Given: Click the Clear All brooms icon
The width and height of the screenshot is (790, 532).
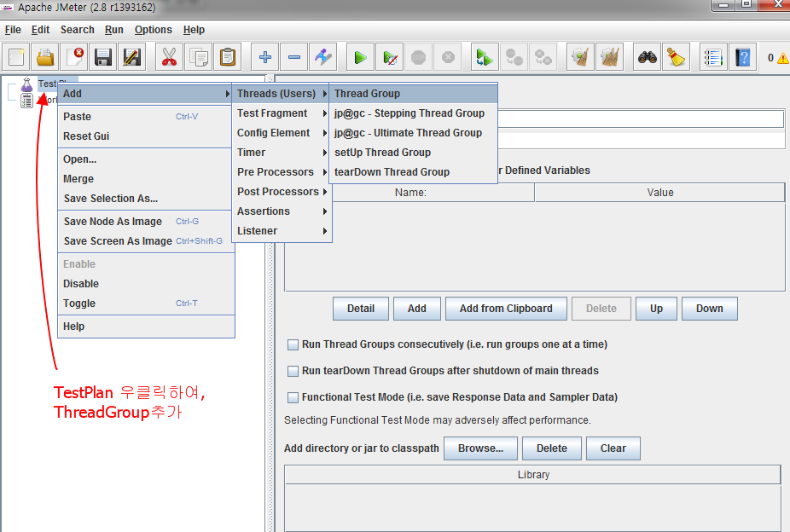Looking at the screenshot, I should (x=610, y=57).
